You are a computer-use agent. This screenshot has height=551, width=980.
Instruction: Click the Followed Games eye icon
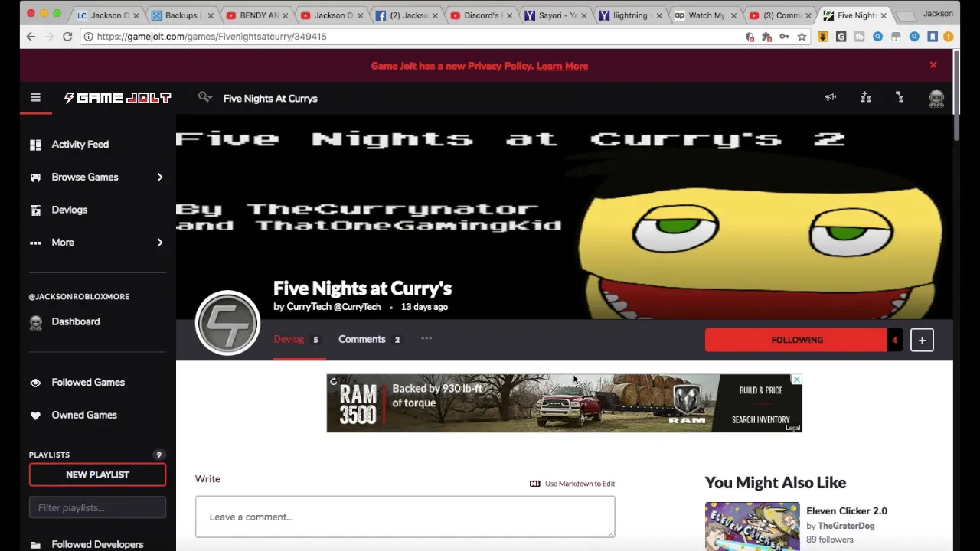(35, 382)
